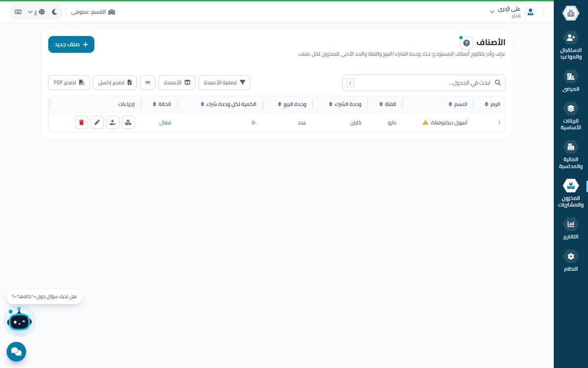588x368 pixels.
Task: Click the تصدير إكسل export button
Action: (115, 82)
